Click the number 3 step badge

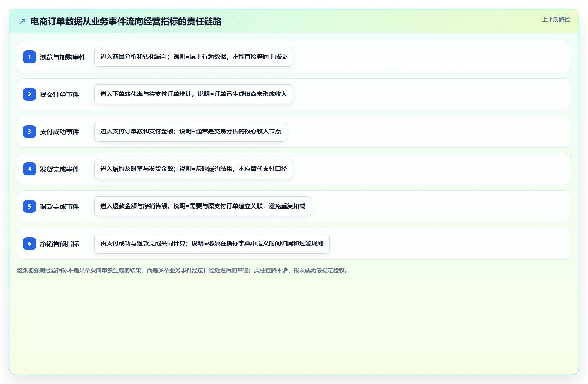30,131
